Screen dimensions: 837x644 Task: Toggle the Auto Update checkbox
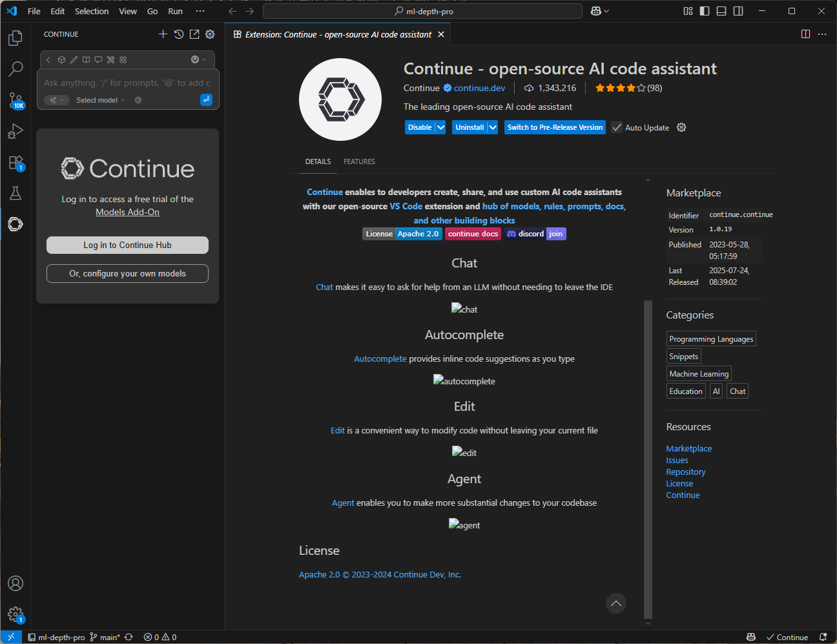pos(617,127)
